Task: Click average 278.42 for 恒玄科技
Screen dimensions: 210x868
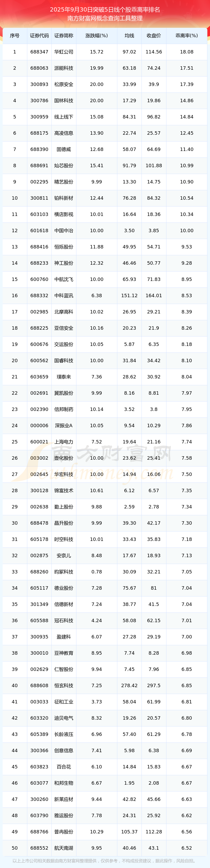Action: coord(129,686)
